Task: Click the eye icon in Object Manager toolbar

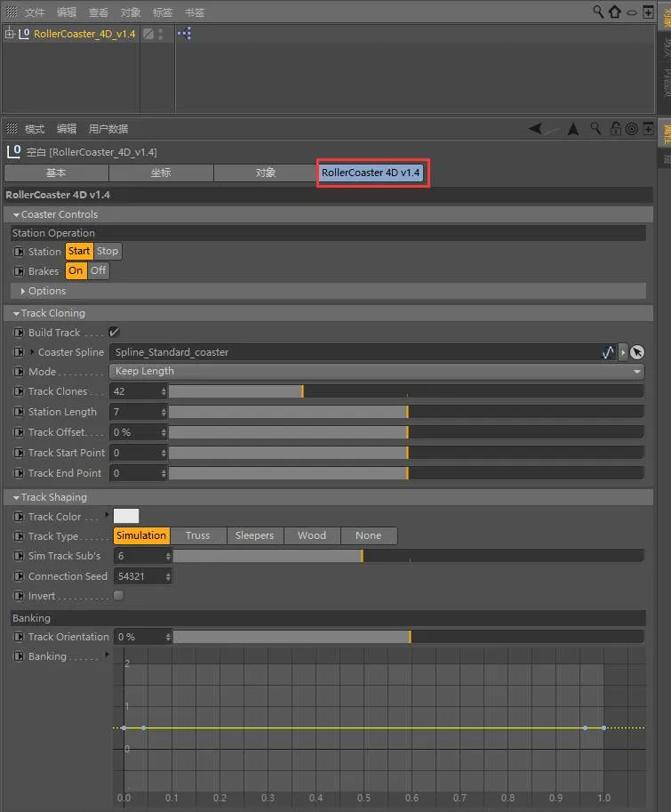Action: click(x=631, y=12)
